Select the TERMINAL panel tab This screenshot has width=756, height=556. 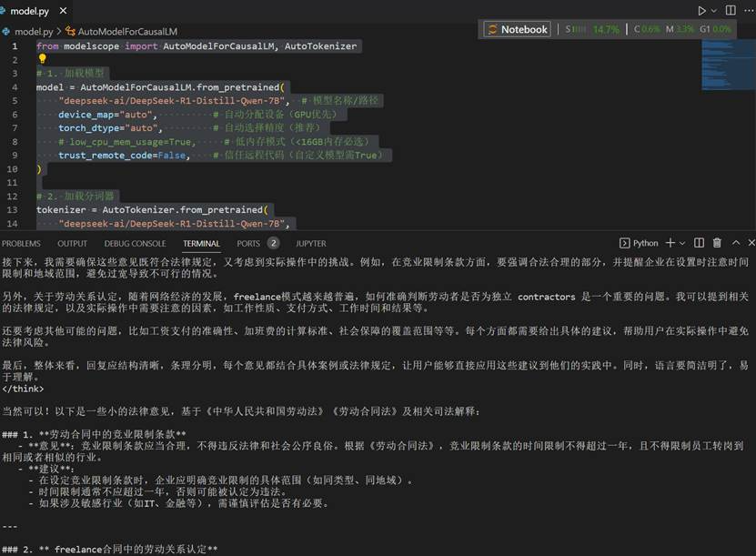202,244
